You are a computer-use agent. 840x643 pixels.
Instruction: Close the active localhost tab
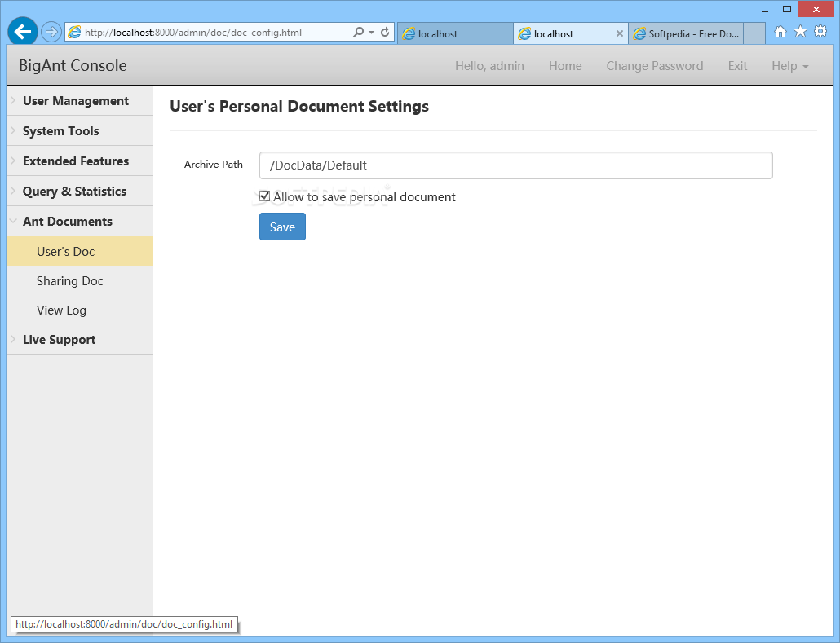[619, 33]
